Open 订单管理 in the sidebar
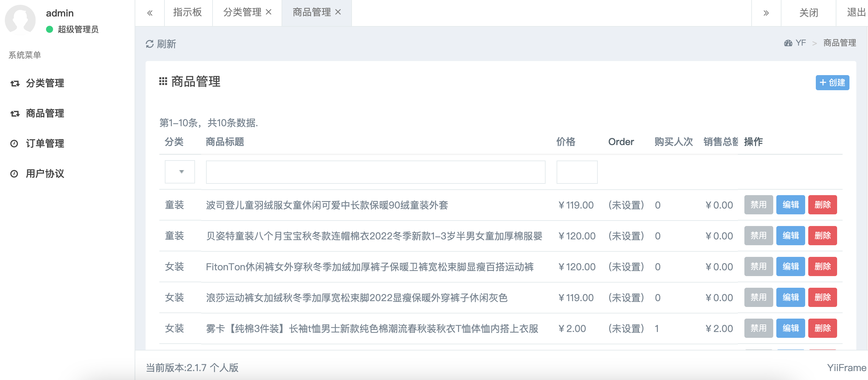868x380 pixels. [x=45, y=143]
